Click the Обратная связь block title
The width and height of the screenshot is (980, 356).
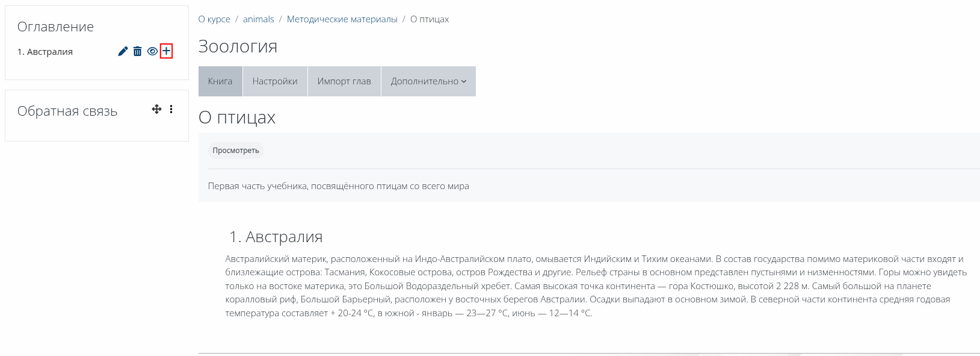(67, 111)
